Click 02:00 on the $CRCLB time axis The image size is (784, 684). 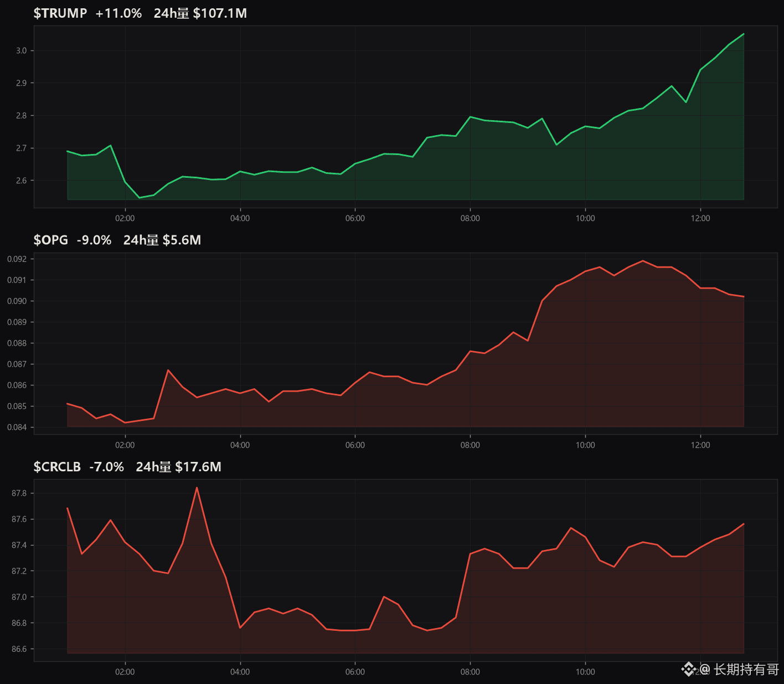point(125,672)
